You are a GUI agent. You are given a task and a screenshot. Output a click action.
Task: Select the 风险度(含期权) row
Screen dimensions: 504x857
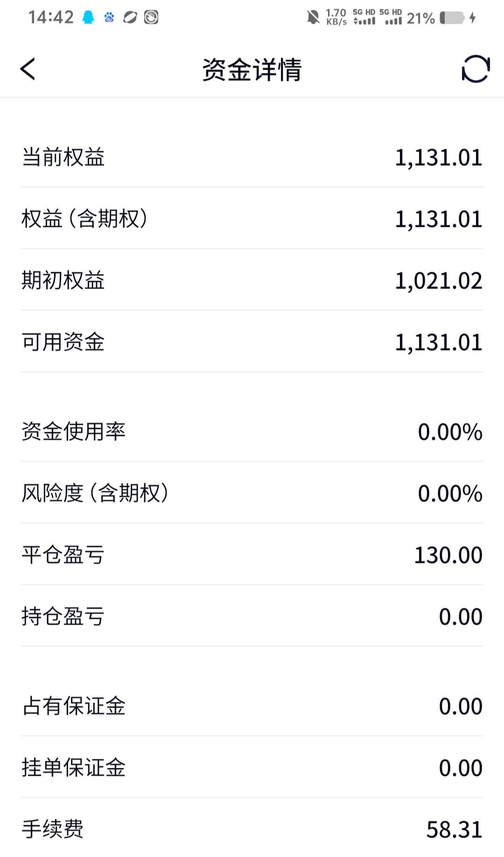coord(252,493)
